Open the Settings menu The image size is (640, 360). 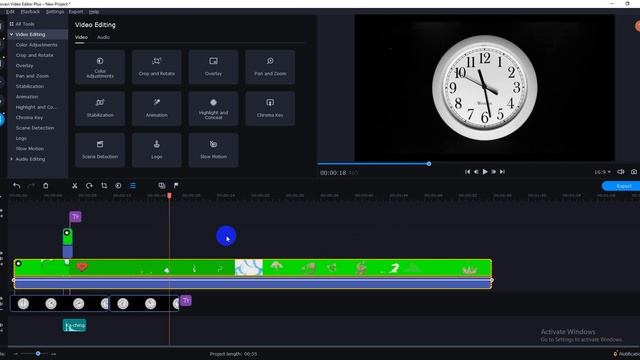55,12
